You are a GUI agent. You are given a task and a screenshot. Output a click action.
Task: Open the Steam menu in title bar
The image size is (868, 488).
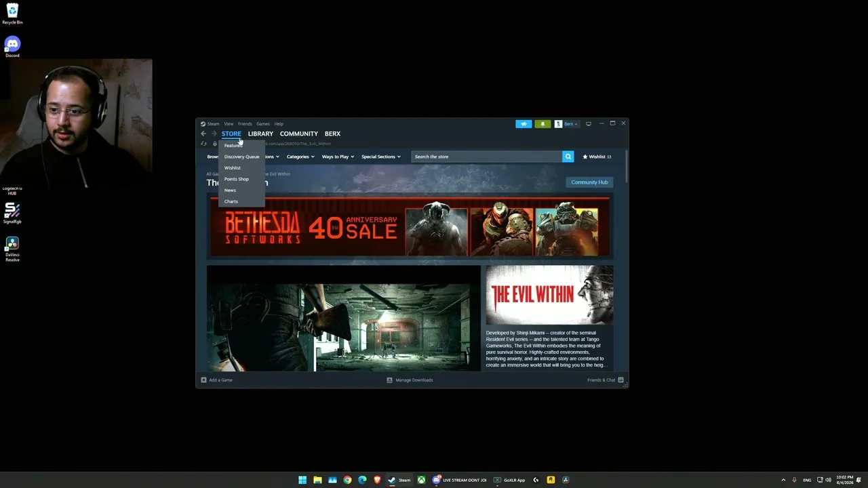pyautogui.click(x=210, y=124)
